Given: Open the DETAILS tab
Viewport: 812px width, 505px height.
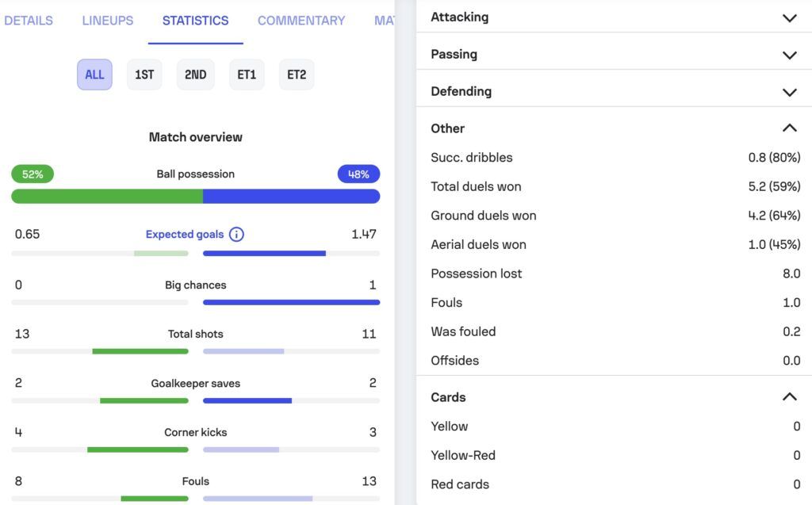Looking at the screenshot, I should click(29, 21).
